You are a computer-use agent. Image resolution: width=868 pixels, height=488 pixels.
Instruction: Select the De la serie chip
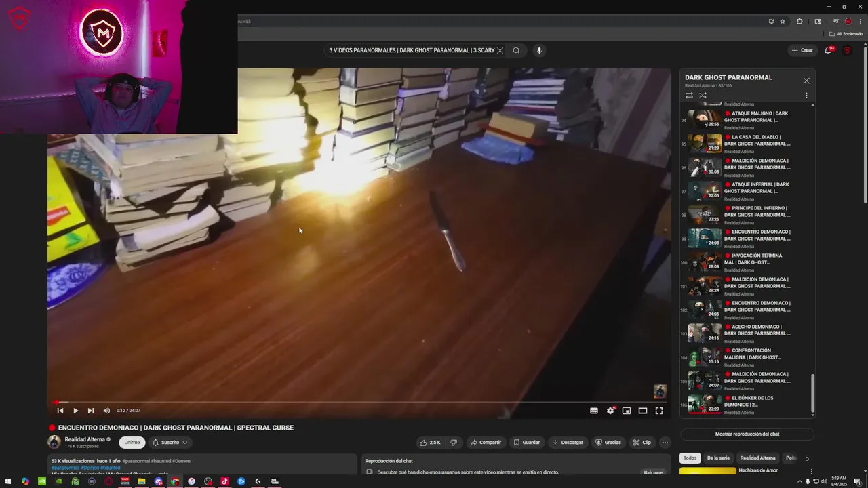coord(718,458)
